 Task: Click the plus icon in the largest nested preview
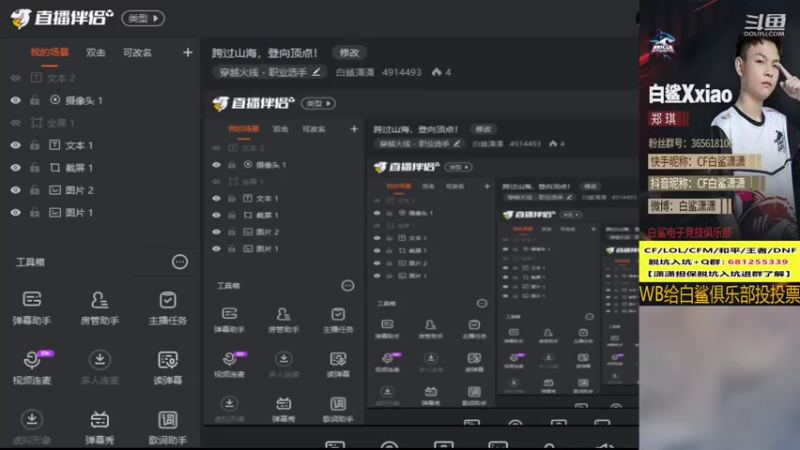354,129
